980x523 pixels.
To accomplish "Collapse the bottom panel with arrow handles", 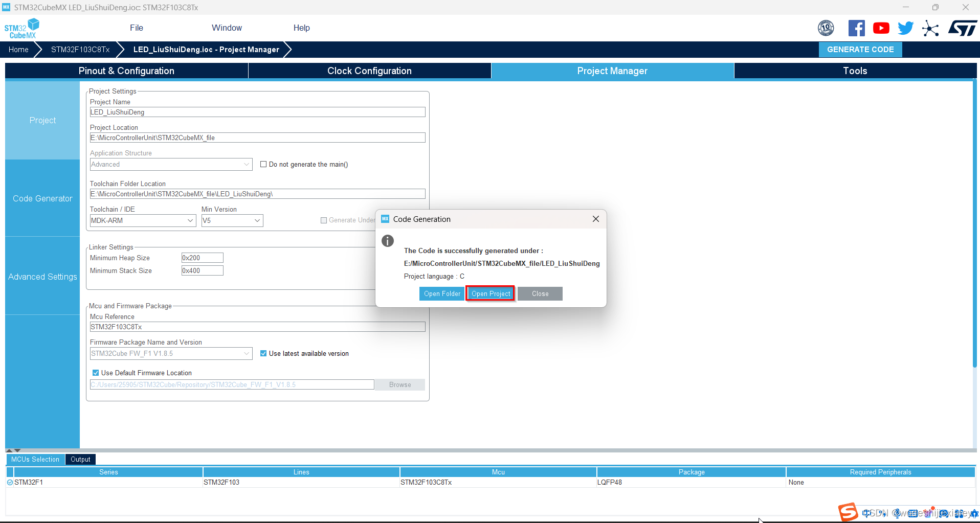I will point(13,450).
